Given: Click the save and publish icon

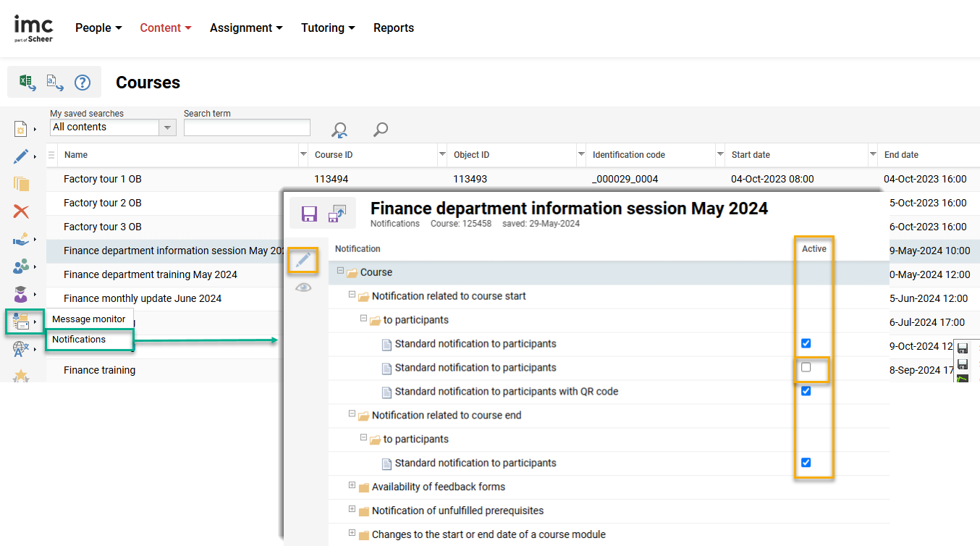Looking at the screenshot, I should 337,214.
